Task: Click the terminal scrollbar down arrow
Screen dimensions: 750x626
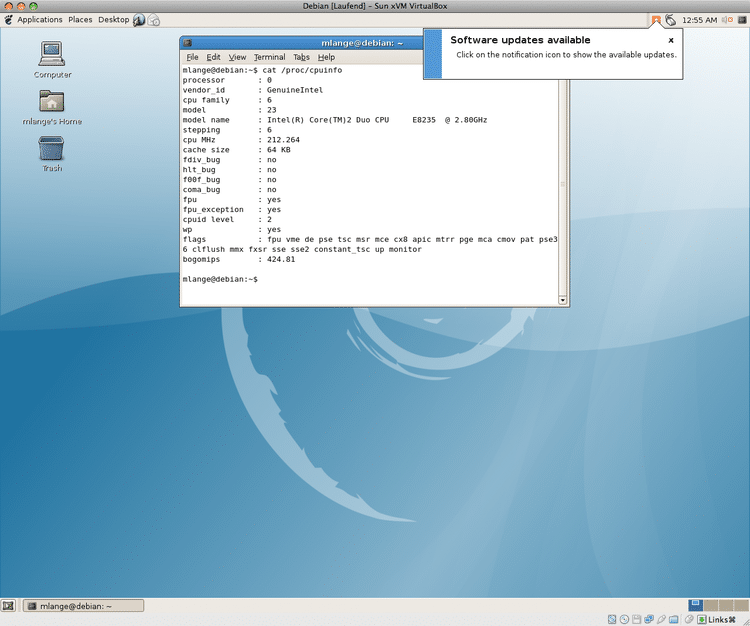Action: (x=562, y=300)
